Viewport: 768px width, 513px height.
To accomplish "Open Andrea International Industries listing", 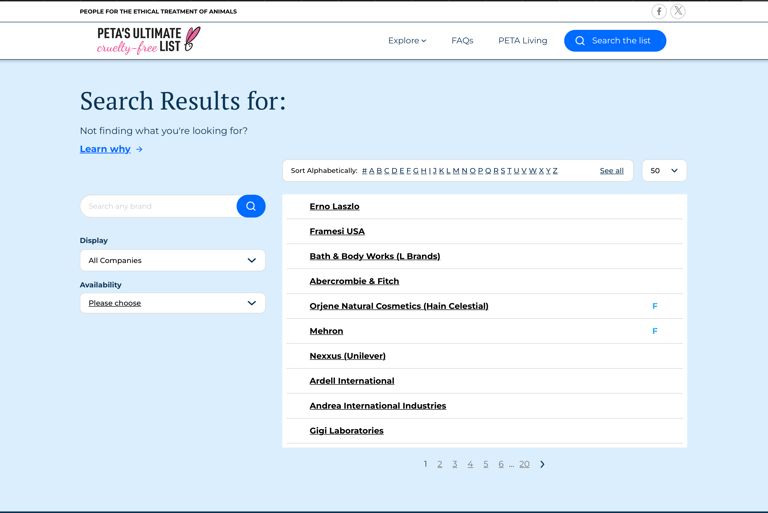I will 378,406.
